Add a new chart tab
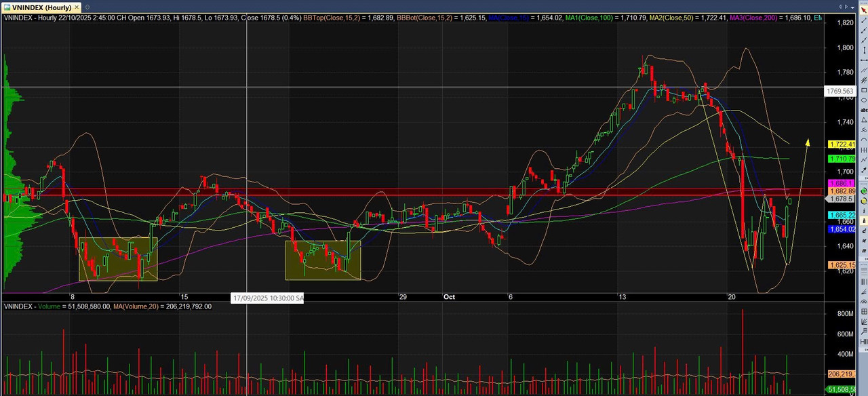Screen dimensions: 868x396 click(87, 7)
